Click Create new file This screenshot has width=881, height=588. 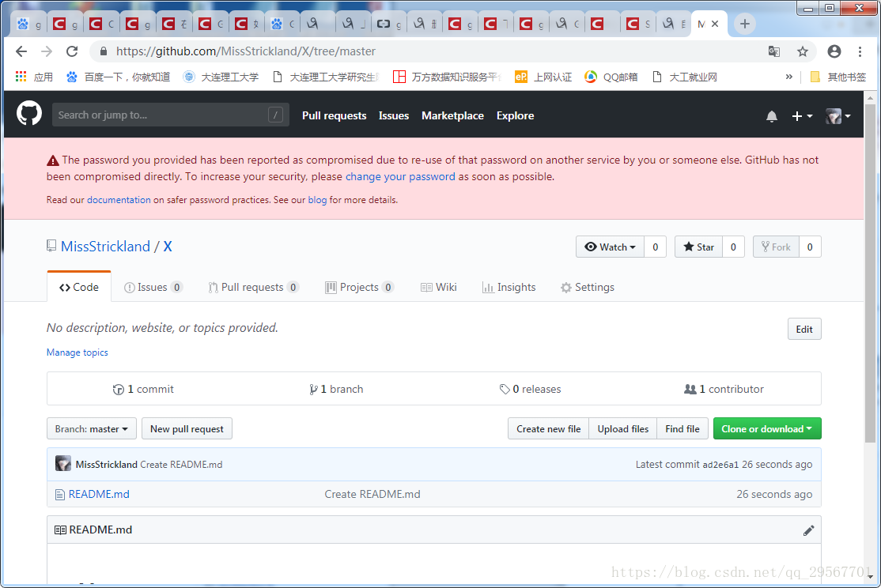[548, 428]
